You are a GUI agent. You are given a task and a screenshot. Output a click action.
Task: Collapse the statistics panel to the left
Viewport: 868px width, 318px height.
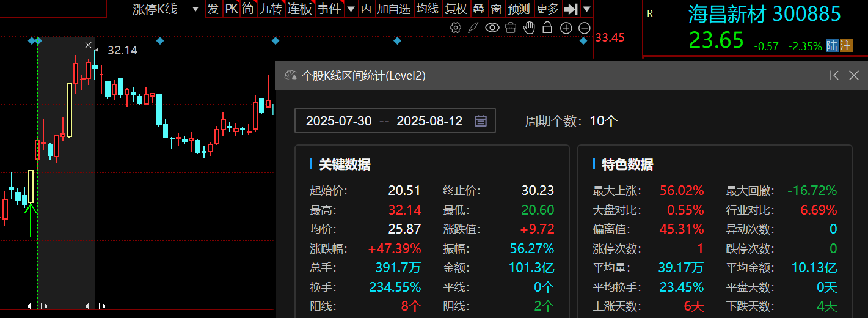click(x=833, y=75)
